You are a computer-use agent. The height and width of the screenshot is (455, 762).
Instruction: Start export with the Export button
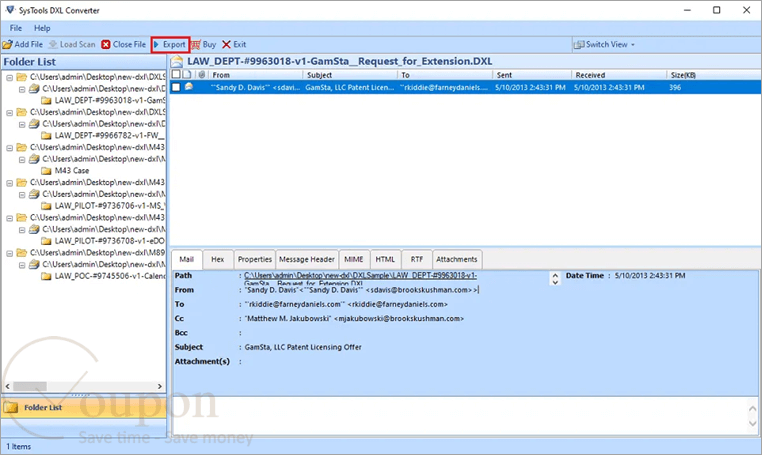tap(170, 44)
